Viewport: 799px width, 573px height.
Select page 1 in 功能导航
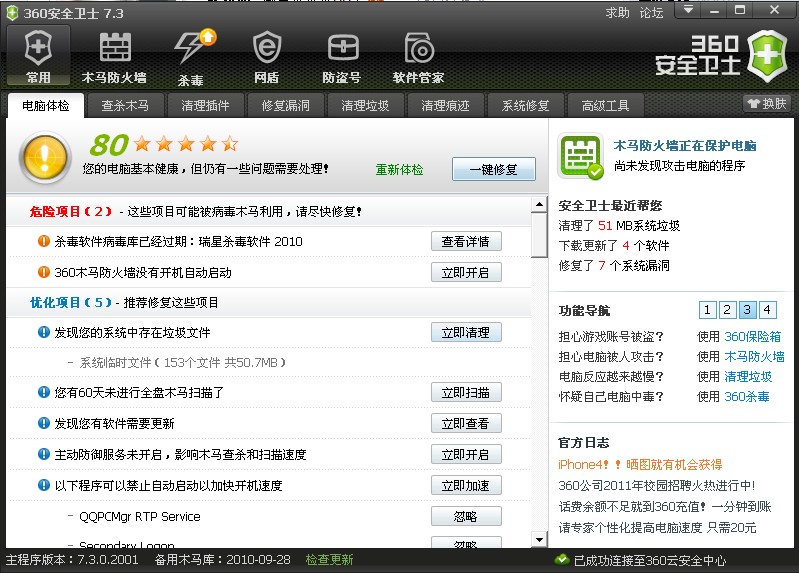707,309
